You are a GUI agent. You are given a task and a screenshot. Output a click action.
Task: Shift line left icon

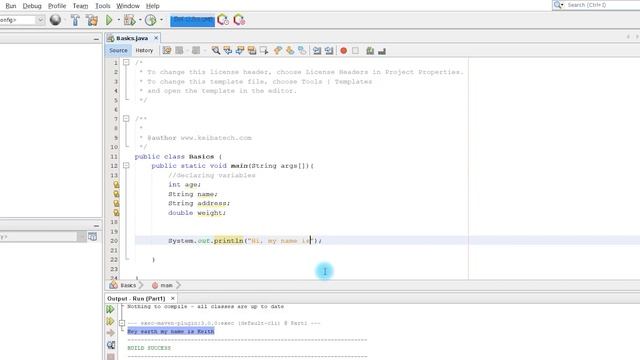tap(317, 50)
